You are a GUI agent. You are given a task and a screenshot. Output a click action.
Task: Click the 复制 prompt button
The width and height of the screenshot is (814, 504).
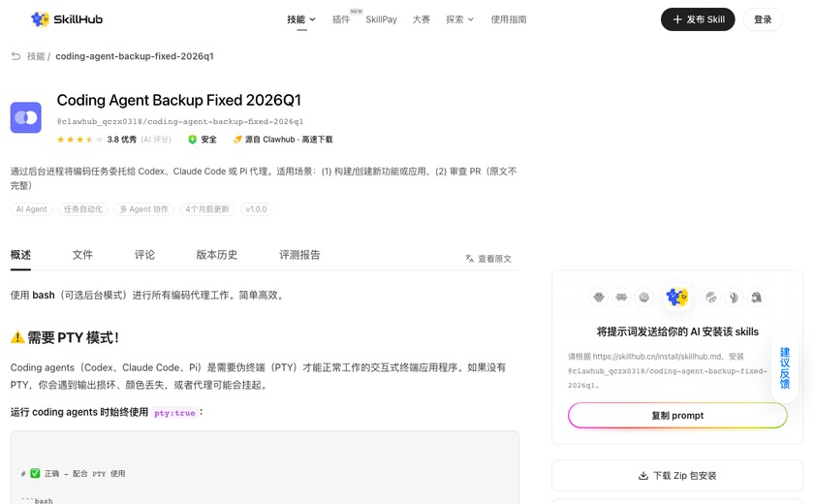tap(677, 415)
